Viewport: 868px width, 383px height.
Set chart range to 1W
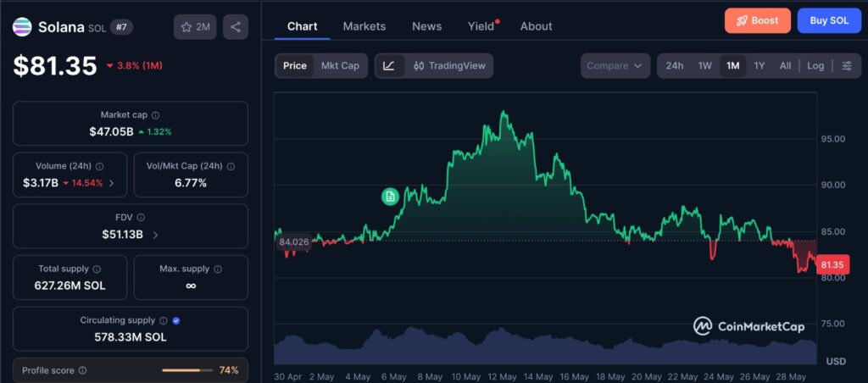[704, 66]
